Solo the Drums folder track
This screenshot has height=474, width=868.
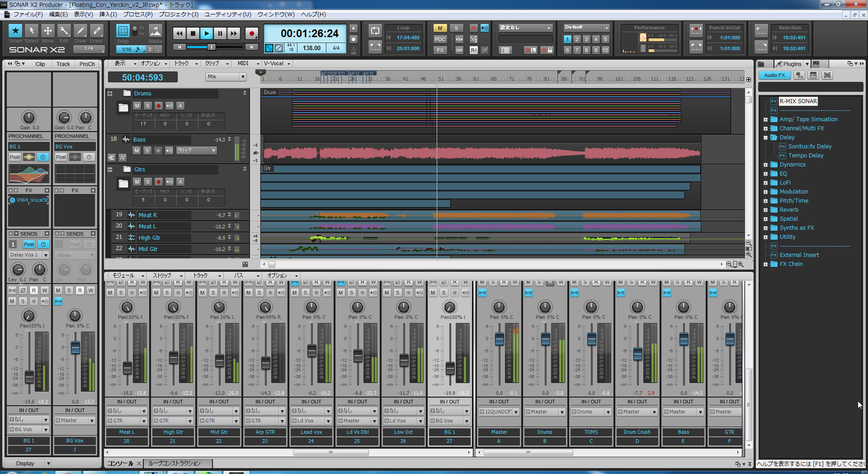147,106
